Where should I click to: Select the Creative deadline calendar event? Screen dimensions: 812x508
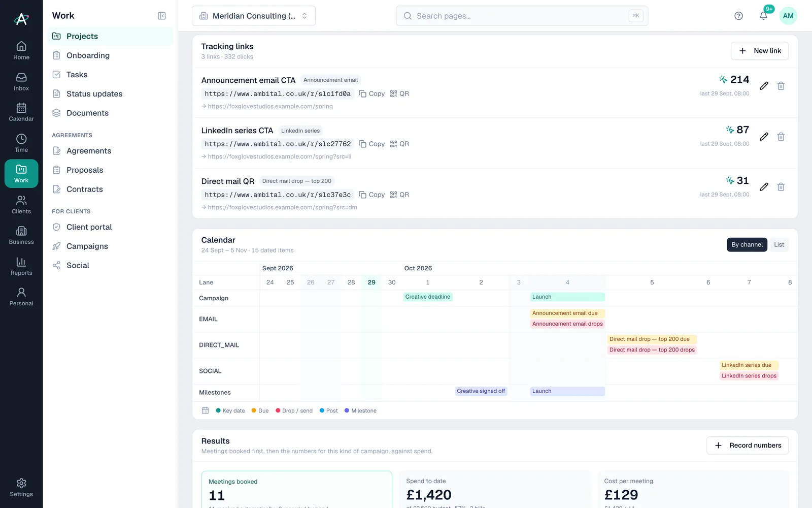(427, 297)
